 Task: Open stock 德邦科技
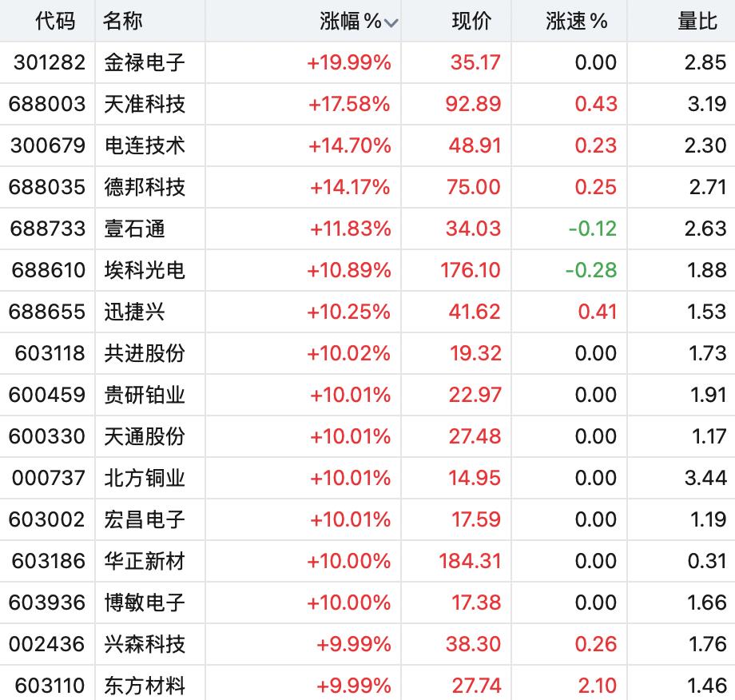[145, 187]
